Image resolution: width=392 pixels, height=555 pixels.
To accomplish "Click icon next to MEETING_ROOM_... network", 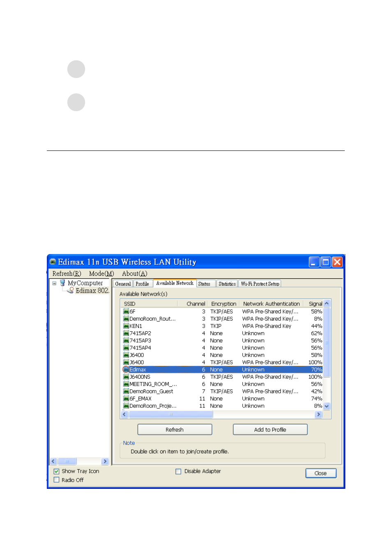I will pos(126,384).
